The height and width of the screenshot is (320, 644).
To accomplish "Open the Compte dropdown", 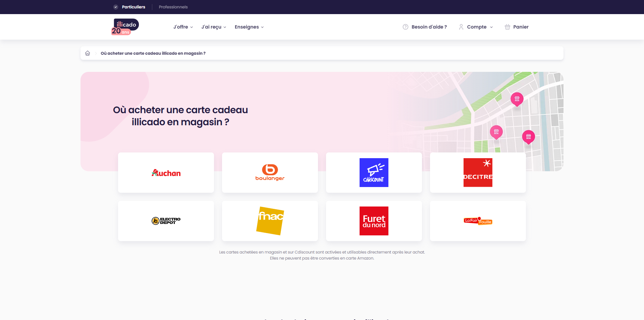I will tap(476, 27).
